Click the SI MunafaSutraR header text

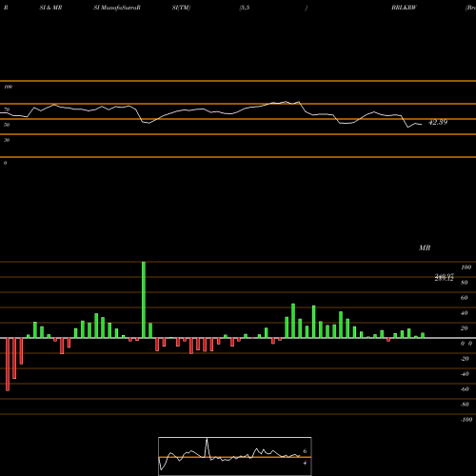pyautogui.click(x=117, y=8)
